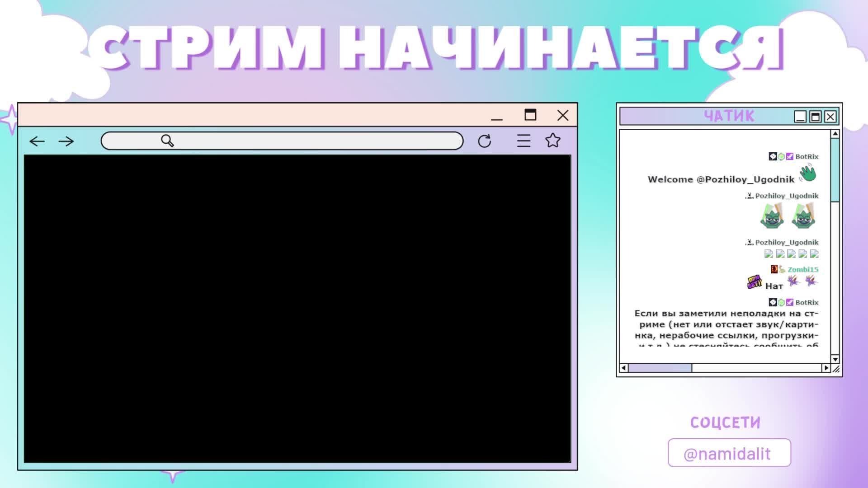Click the Zombi15 username in chat
Screen dimensions: 868x488
802,269
